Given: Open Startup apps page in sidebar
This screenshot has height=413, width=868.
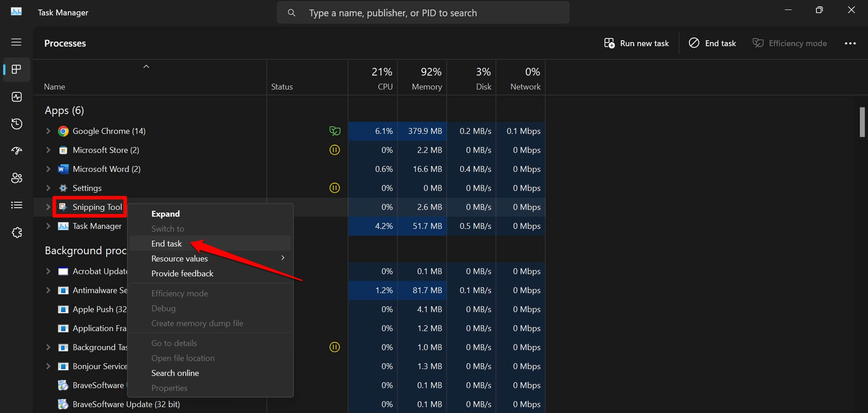Looking at the screenshot, I should point(17,151).
